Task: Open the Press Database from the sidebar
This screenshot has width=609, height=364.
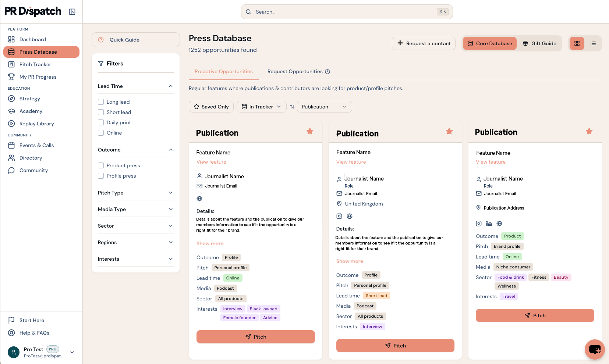Action: tap(38, 52)
